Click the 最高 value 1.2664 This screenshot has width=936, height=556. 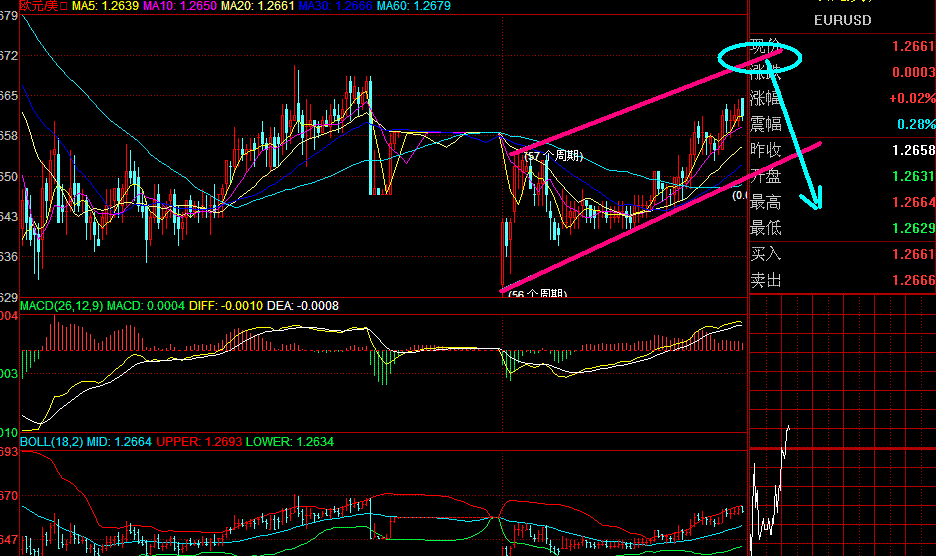click(913, 202)
